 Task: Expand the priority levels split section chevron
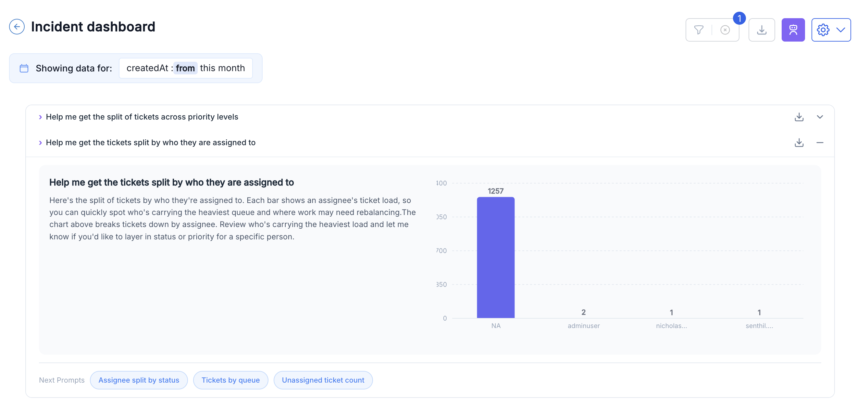click(x=820, y=117)
